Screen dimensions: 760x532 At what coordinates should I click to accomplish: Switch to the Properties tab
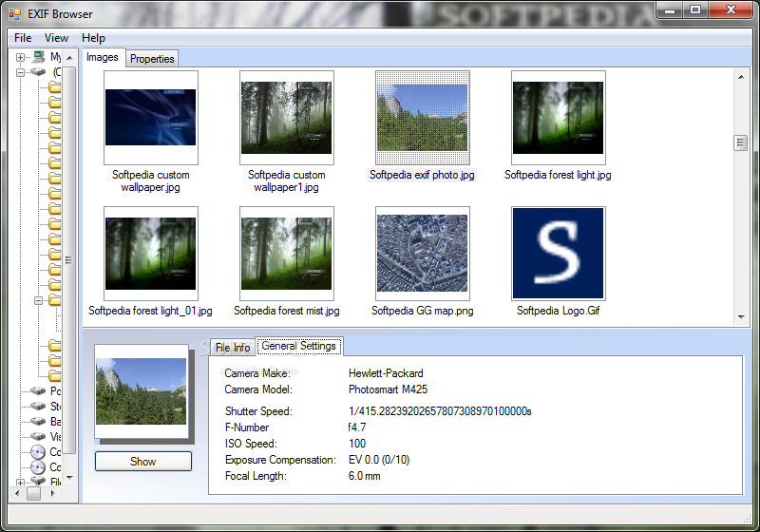tap(152, 59)
